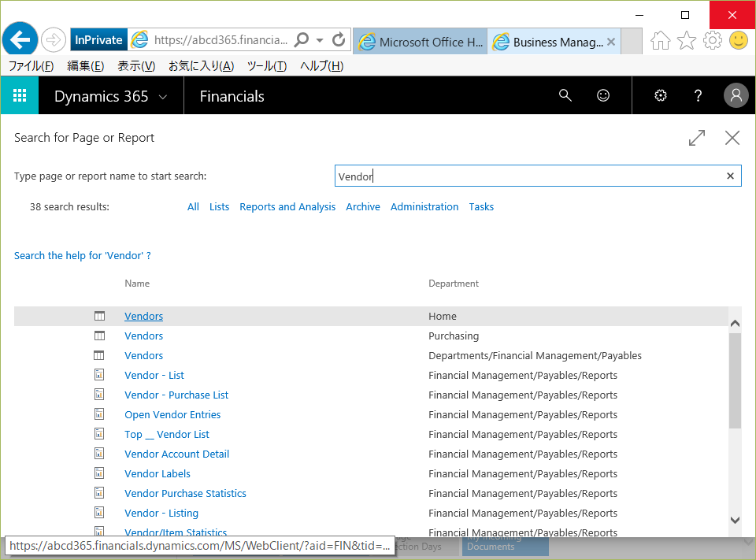Click the Financials header title
Image resolution: width=756 pixels, height=560 pixels.
tap(232, 96)
